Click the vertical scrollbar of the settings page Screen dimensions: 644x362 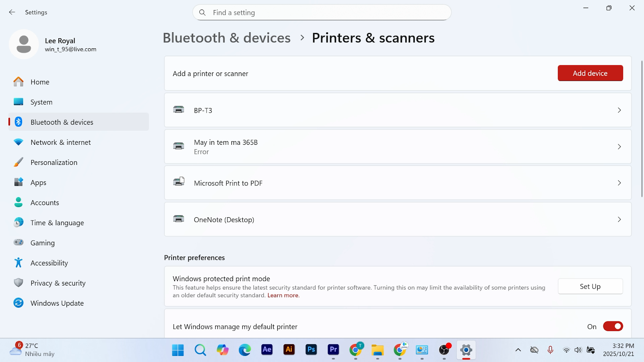(x=642, y=129)
